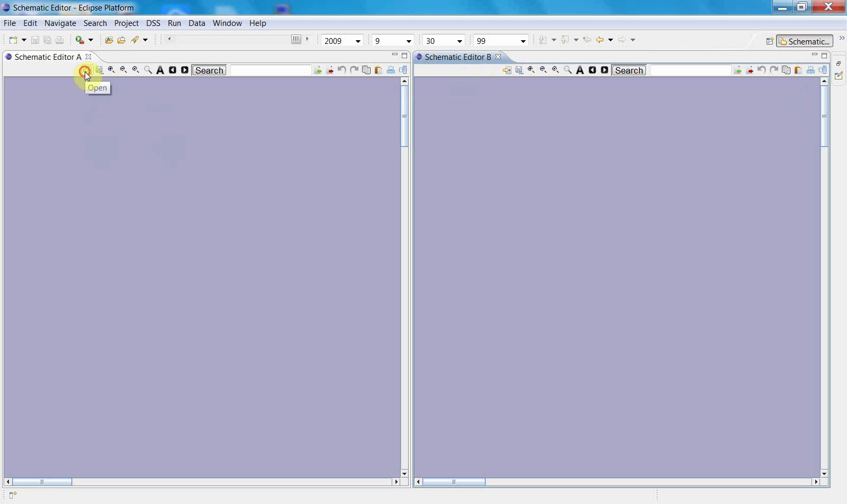
Task: Click the bold A text icon in Editor B
Action: tap(580, 70)
